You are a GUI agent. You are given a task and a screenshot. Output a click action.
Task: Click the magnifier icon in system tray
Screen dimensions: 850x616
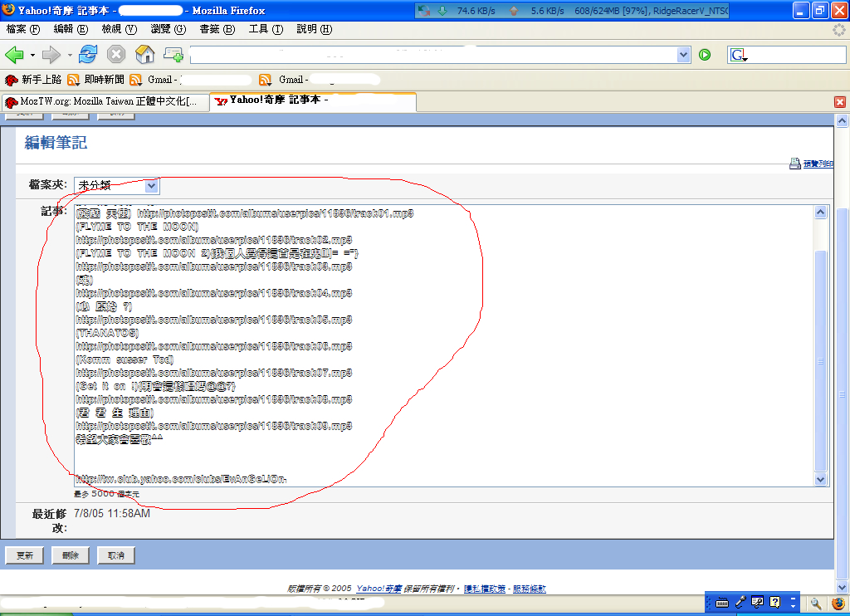816,603
